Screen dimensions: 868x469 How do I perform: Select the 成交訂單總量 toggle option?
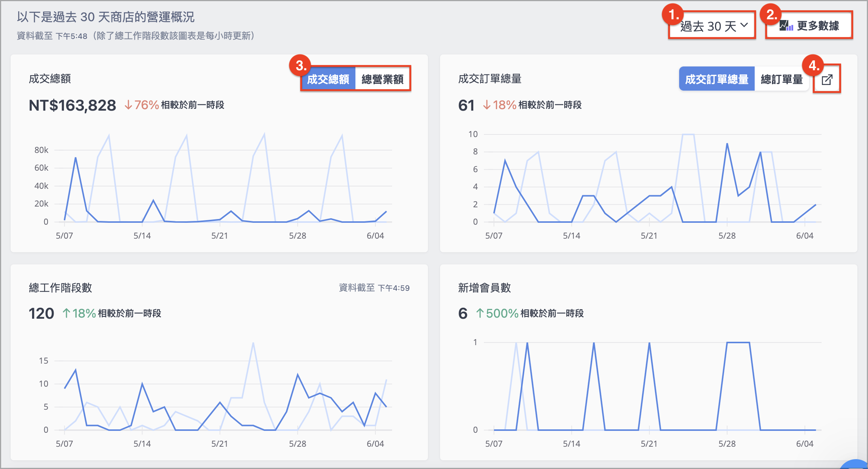(x=717, y=79)
